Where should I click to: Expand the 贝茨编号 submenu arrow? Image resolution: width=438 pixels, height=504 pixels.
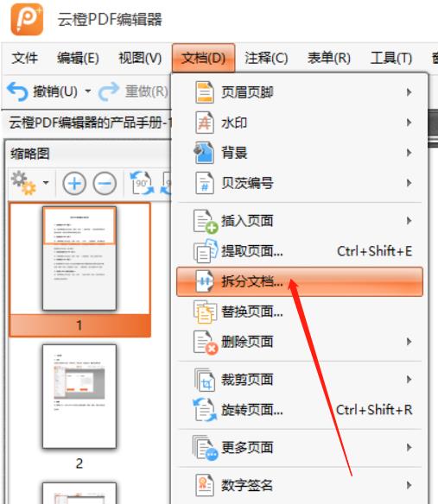click(409, 183)
